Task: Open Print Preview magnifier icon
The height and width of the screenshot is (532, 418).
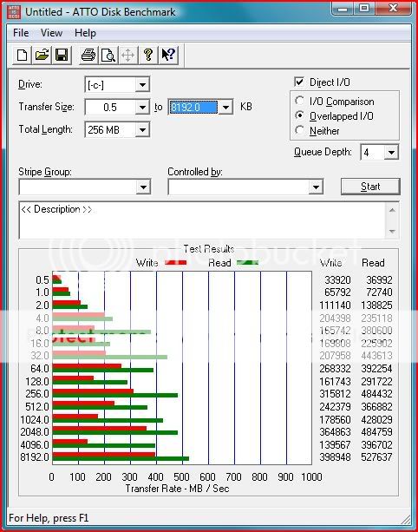Action: 108,55
